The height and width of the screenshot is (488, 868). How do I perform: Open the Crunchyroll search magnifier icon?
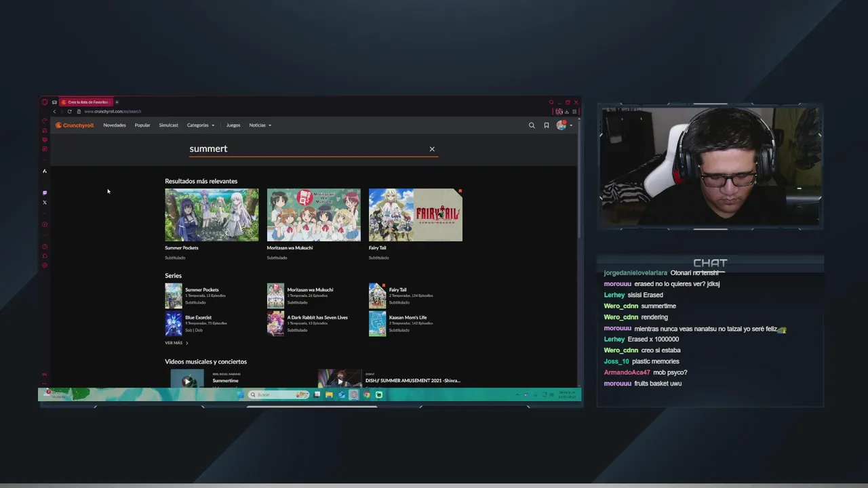[532, 125]
